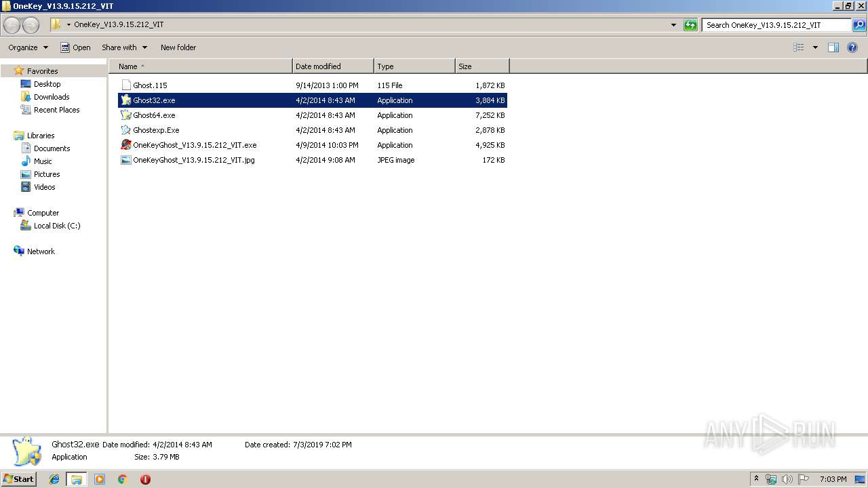Image resolution: width=868 pixels, height=488 pixels.
Task: Open the address path root dropdown arrow
Action: pyautogui.click(x=68, y=25)
